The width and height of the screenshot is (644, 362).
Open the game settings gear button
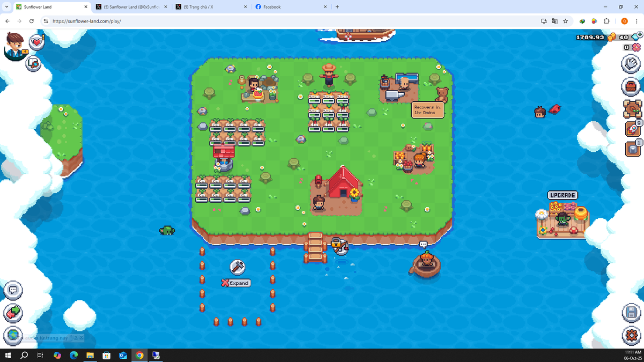tap(632, 336)
